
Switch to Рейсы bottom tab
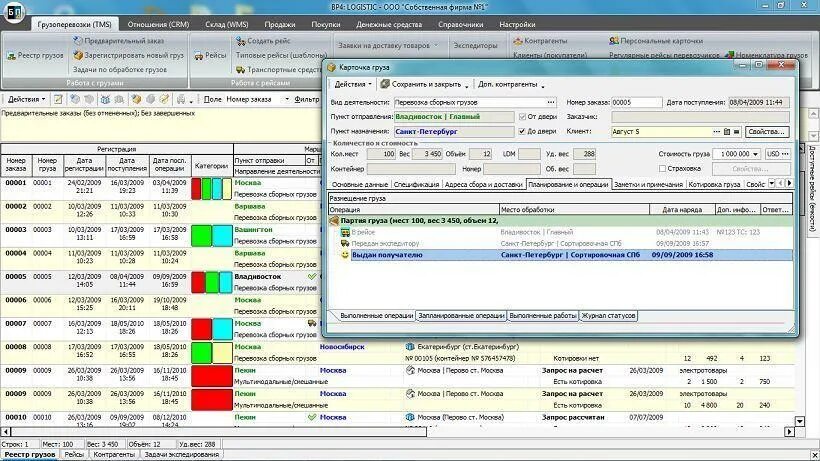pyautogui.click(x=74, y=455)
